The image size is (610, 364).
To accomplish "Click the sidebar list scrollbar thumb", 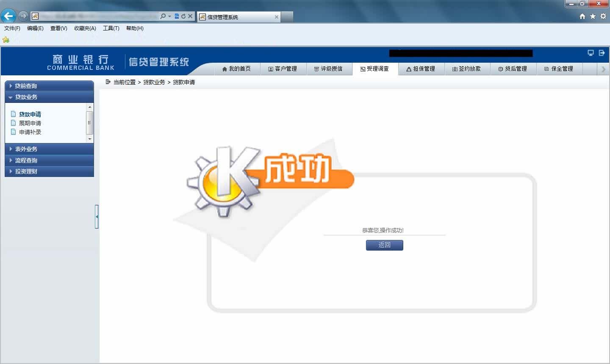I will click(89, 123).
